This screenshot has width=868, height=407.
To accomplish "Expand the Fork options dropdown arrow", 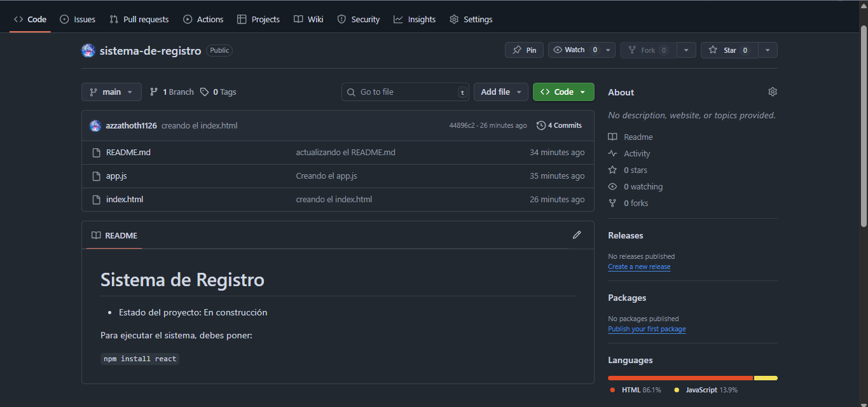I will coord(686,50).
